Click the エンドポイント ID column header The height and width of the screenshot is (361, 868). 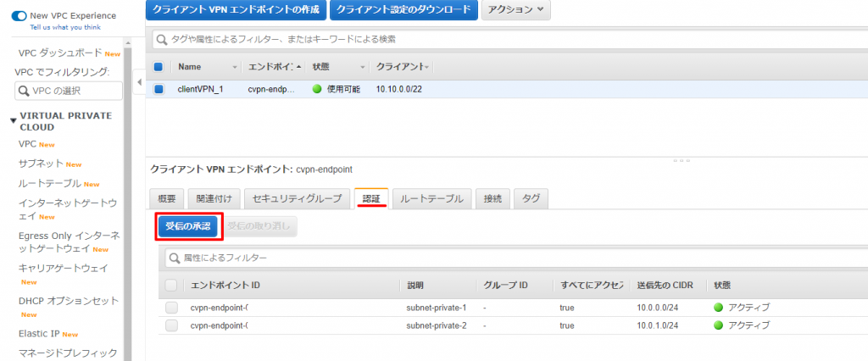(225, 285)
